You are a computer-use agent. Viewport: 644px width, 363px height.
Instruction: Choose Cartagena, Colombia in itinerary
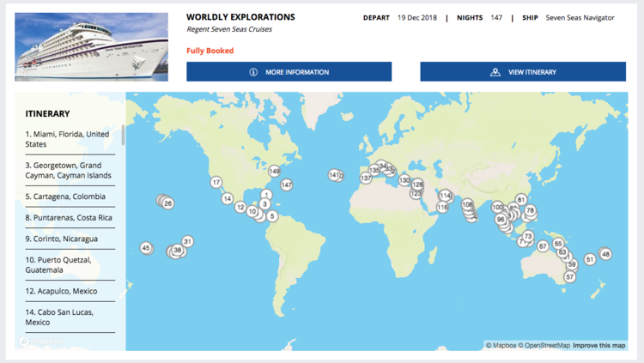tap(70, 197)
